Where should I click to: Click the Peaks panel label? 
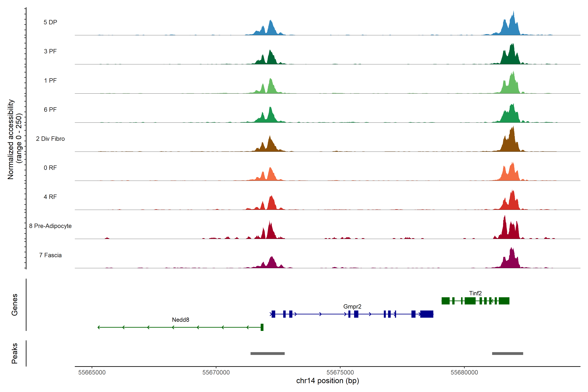click(x=15, y=353)
